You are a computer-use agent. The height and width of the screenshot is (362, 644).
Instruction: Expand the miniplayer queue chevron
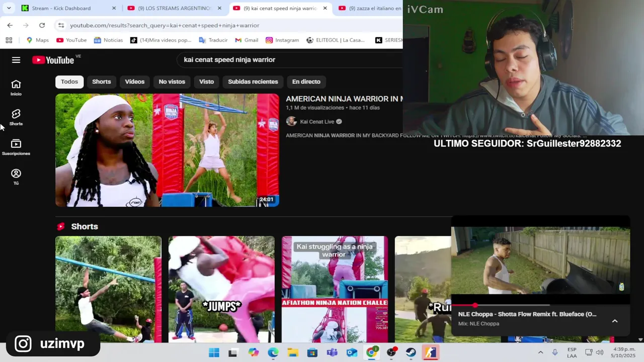click(x=615, y=321)
